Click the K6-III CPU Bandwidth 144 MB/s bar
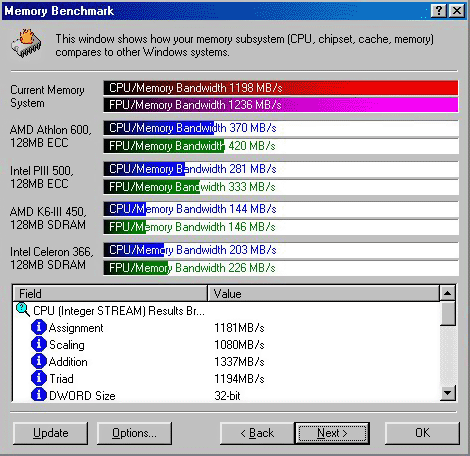The width and height of the screenshot is (470, 456). point(281,209)
